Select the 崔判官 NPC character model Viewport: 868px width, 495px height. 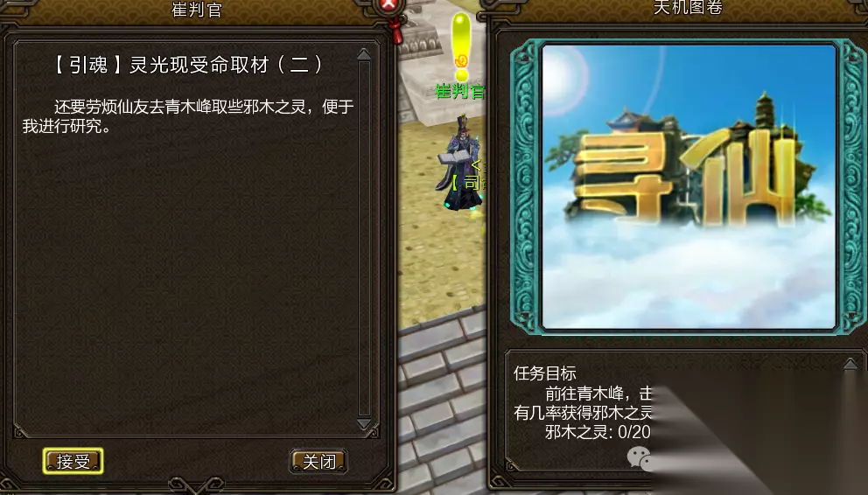point(460,162)
